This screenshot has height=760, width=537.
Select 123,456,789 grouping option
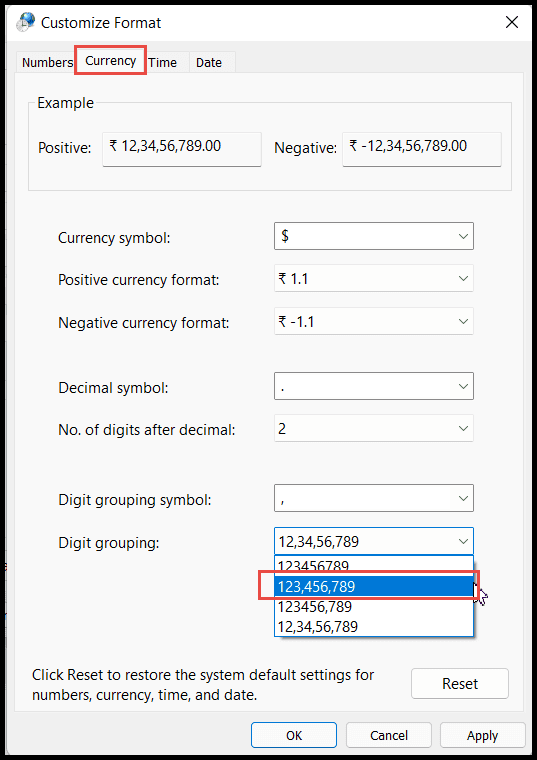(374, 586)
